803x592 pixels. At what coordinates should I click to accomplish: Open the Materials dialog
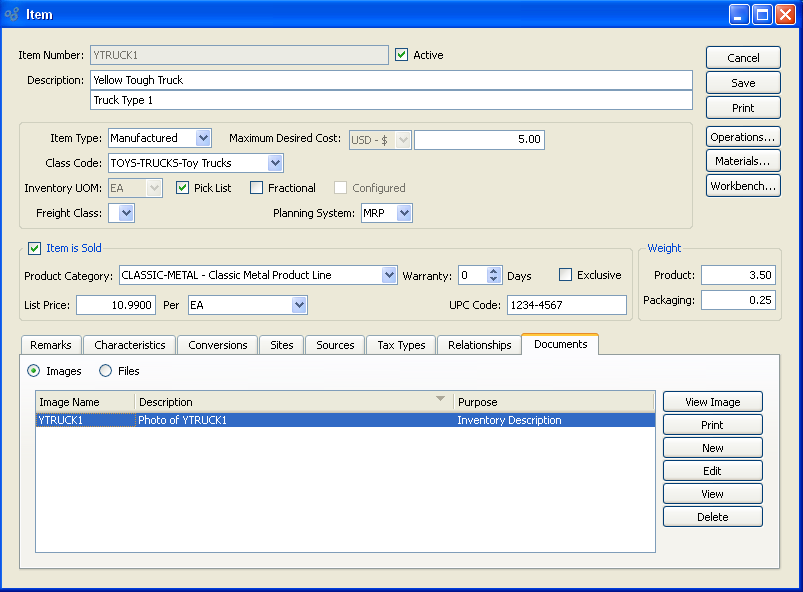[x=743, y=161]
